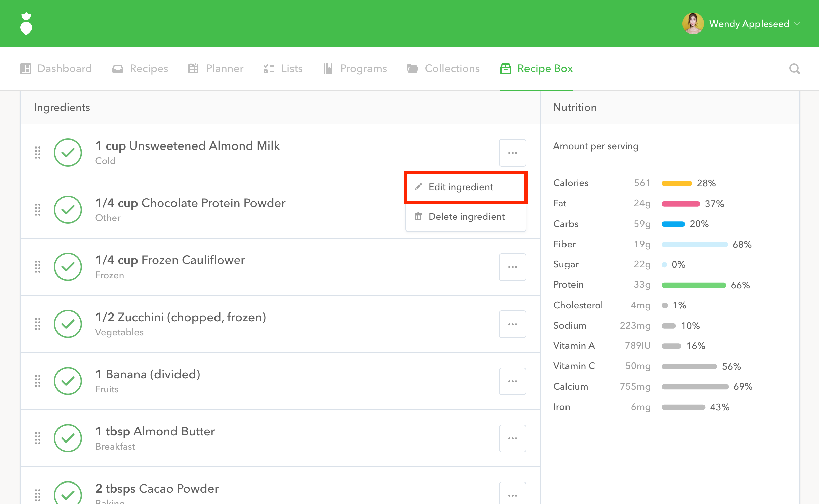Click the Lists checklist icon
819x504 pixels.
pos(269,69)
